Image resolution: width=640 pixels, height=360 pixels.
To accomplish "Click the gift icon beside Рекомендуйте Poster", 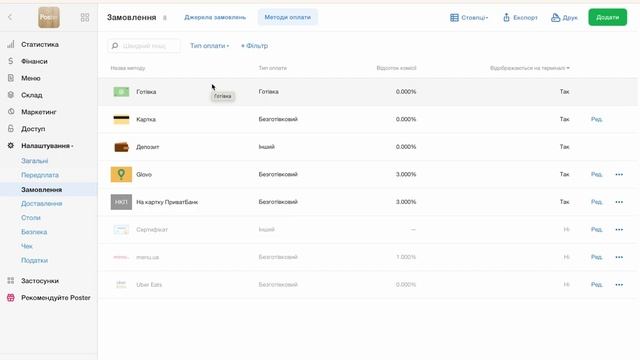I will 11,298.
